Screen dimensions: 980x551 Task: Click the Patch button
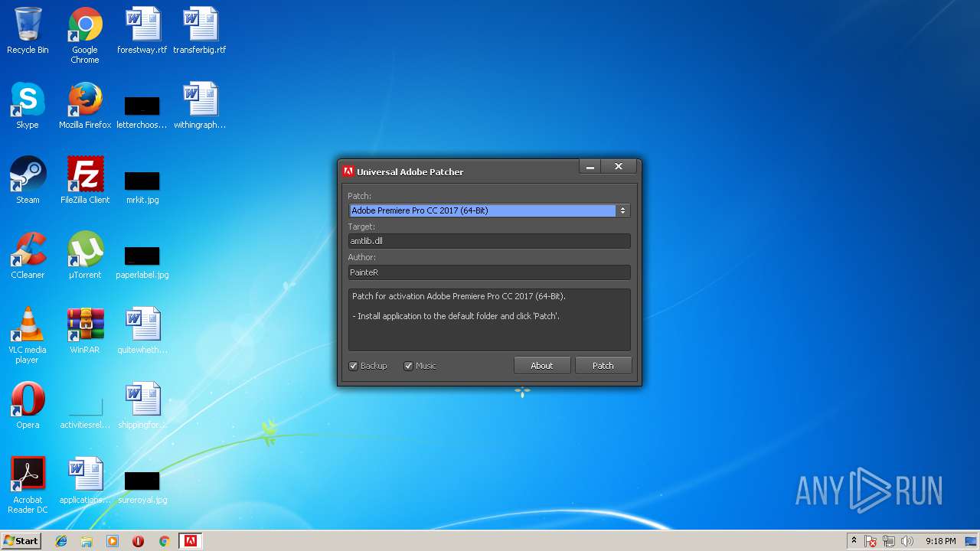point(603,366)
